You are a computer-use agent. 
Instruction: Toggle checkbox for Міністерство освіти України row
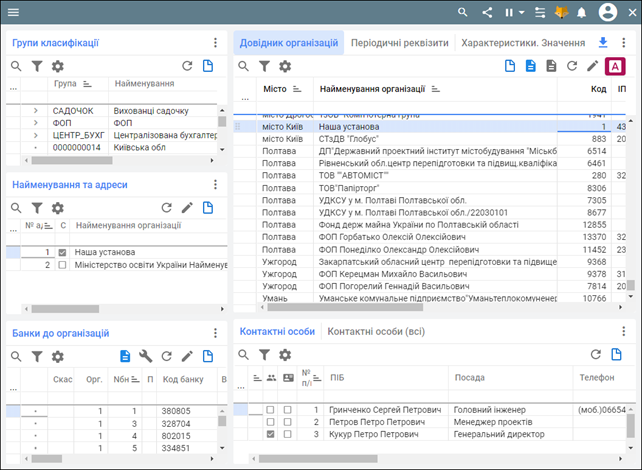63,266
